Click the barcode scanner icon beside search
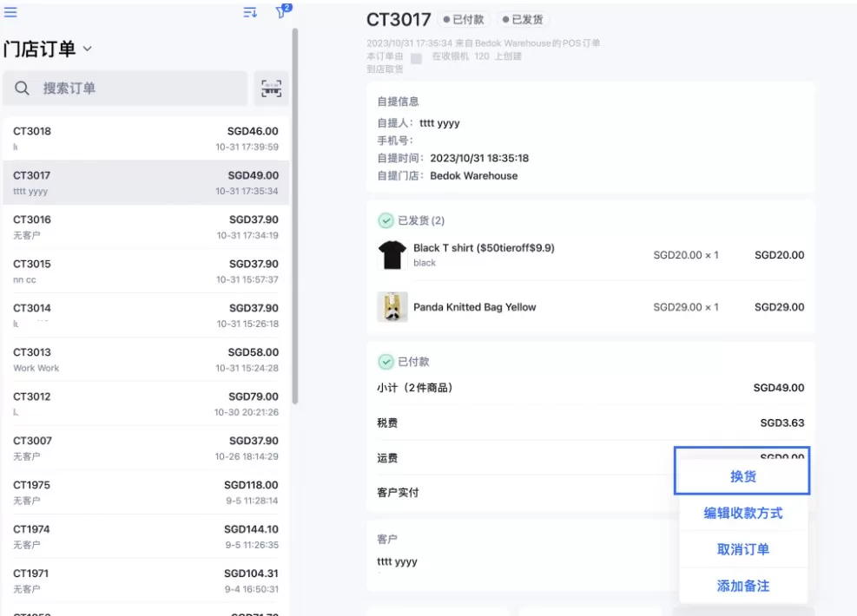Viewport: 857px width, 616px height. point(269,88)
